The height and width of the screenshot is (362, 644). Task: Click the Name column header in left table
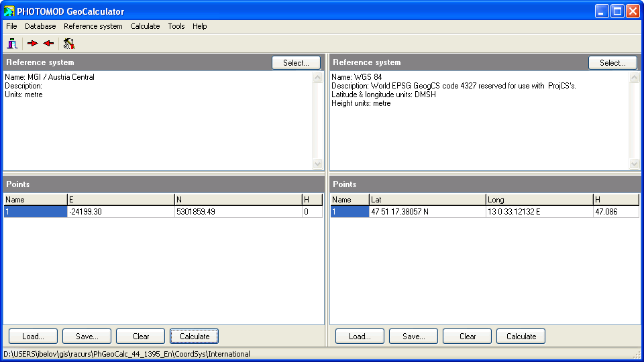tap(36, 200)
